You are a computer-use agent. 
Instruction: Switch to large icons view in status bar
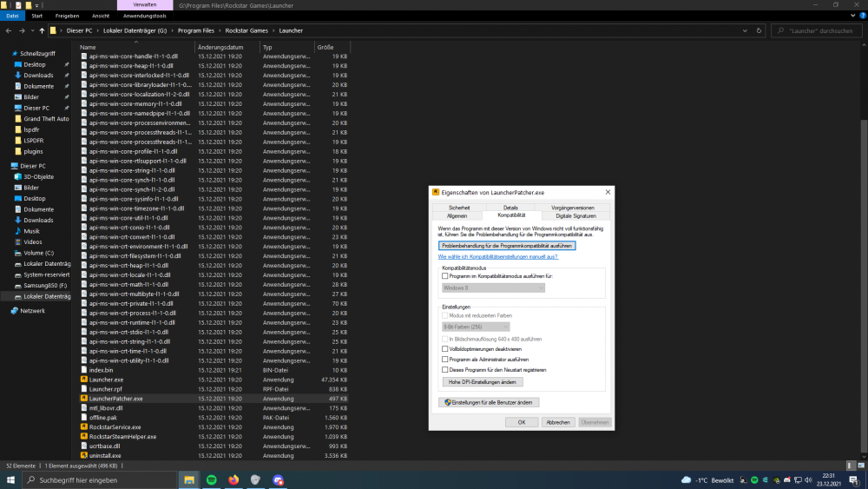861,466
